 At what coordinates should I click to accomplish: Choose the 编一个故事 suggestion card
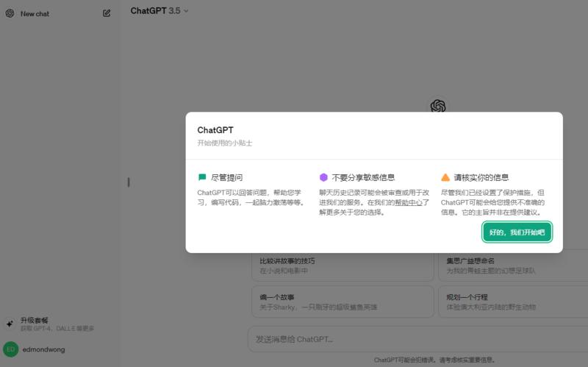(343, 302)
